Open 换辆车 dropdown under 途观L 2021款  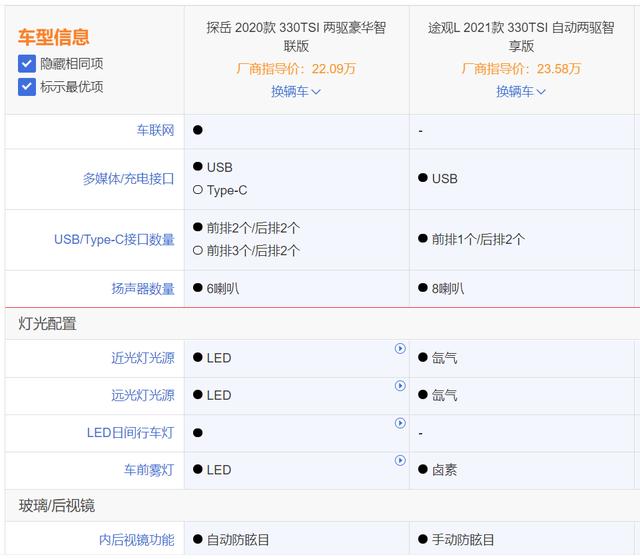(x=521, y=91)
